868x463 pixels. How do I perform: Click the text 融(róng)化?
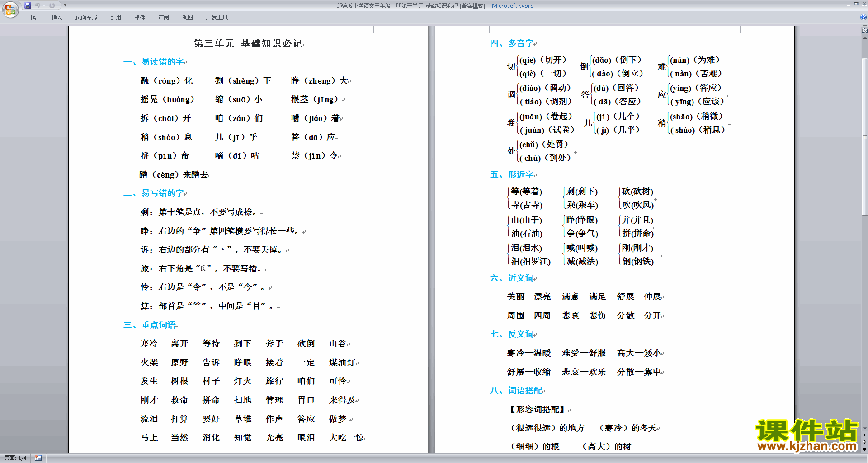point(166,81)
